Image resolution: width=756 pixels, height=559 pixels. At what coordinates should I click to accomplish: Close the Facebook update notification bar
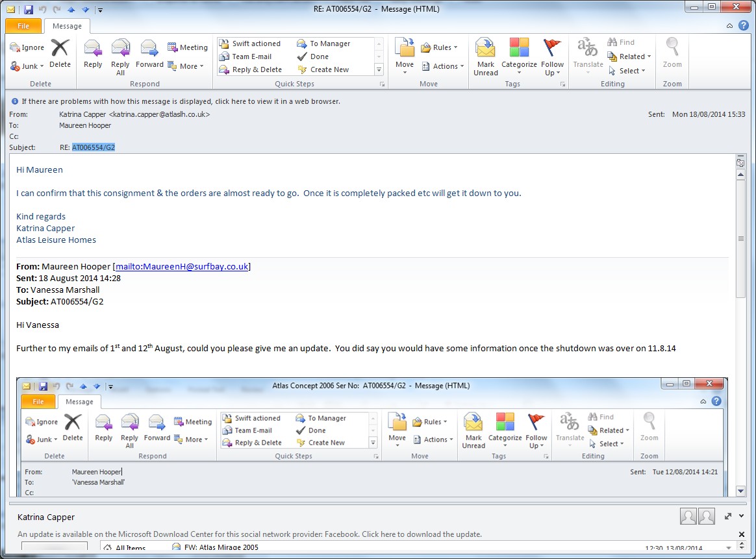point(742,534)
